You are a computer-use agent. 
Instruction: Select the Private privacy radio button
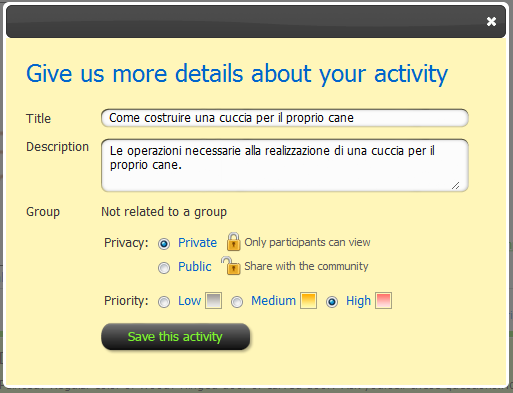[164, 244]
